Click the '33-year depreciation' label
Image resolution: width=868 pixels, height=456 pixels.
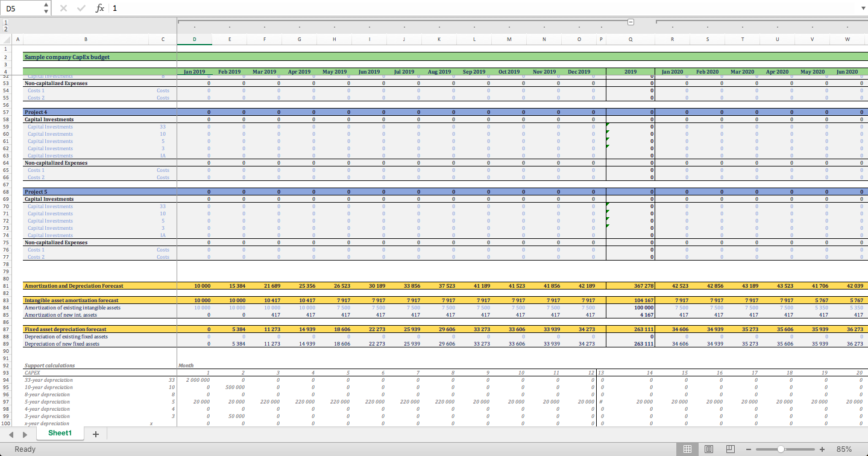pos(86,380)
